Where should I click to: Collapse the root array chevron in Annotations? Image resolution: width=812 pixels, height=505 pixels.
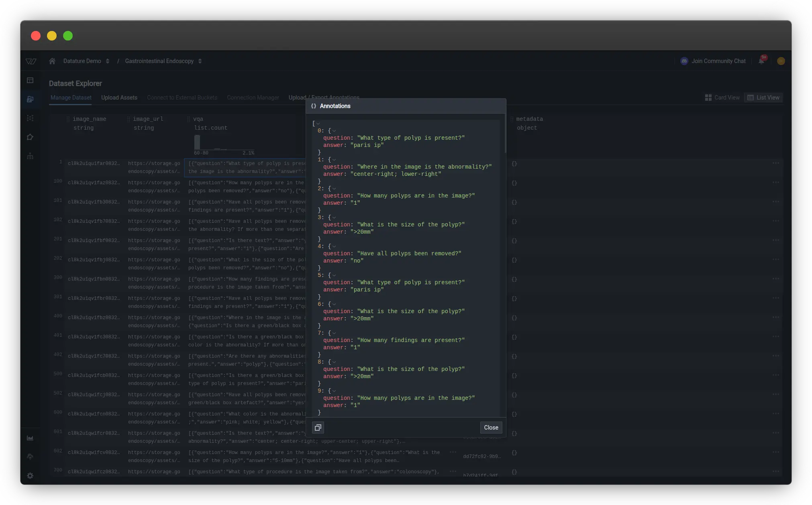click(318, 124)
